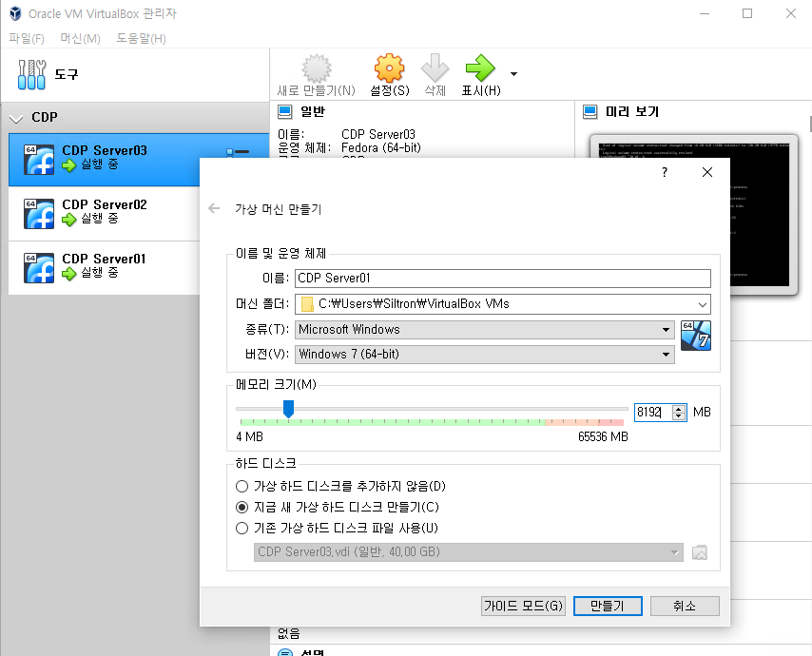Click the 이름 text field
The image size is (812, 656).
503,279
